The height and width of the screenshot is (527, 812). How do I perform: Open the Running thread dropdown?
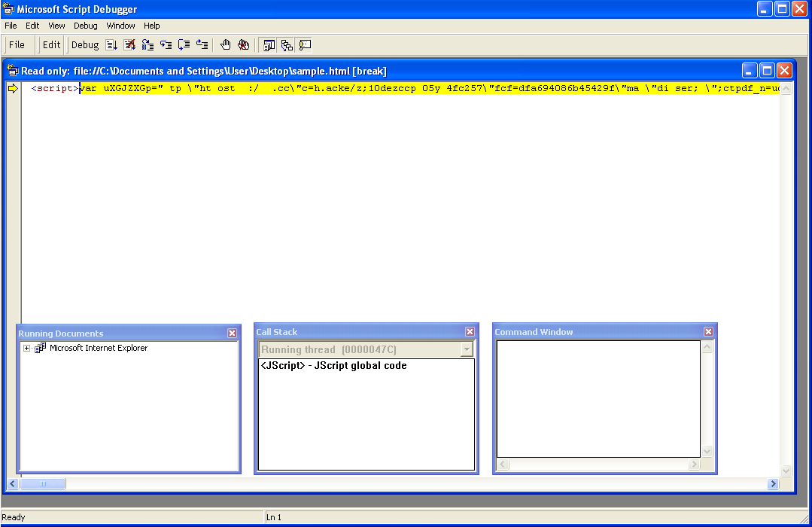pos(467,349)
